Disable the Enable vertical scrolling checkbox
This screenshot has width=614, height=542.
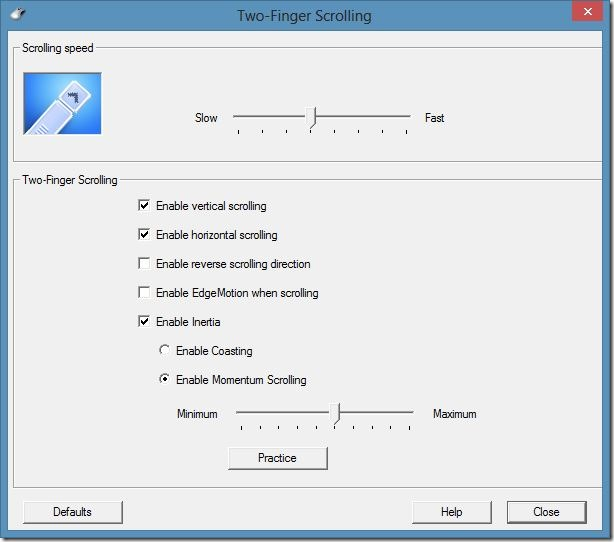pos(145,206)
